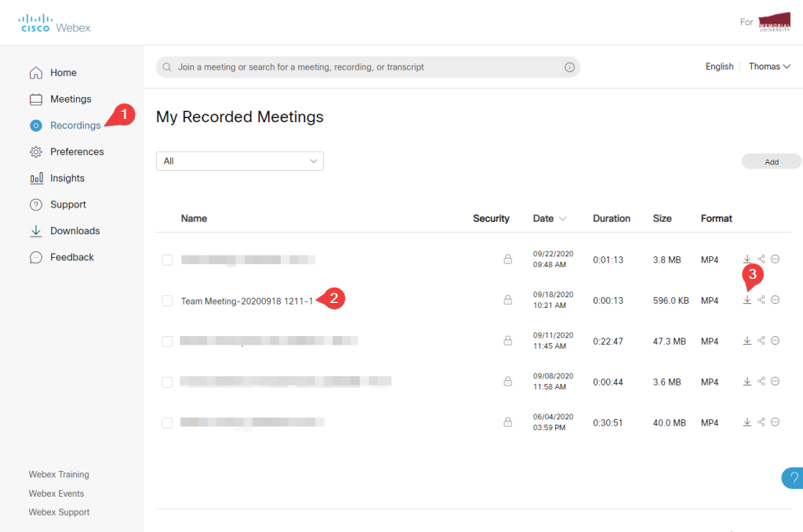Open more options for Team Meeting recording
803x532 pixels.
pos(776,300)
